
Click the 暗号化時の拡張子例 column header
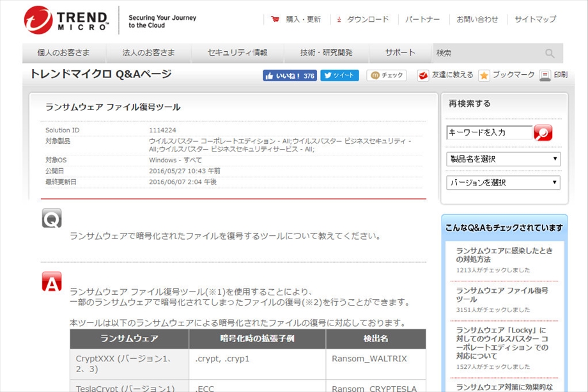coord(257,339)
